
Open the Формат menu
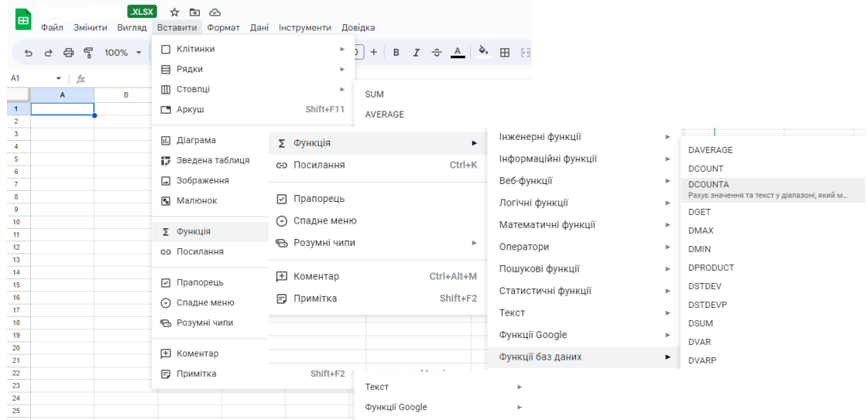pos(223,28)
